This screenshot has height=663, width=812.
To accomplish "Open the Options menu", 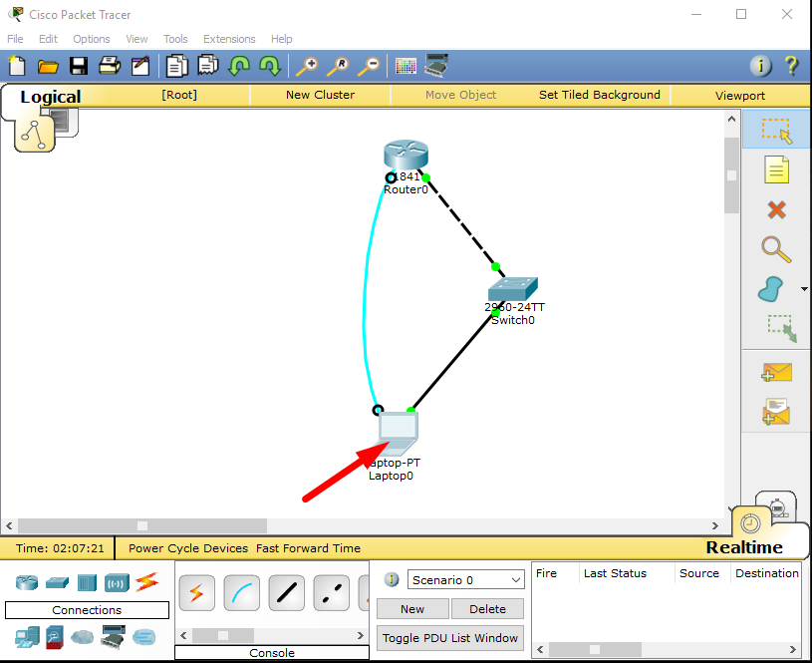I will point(91,39).
